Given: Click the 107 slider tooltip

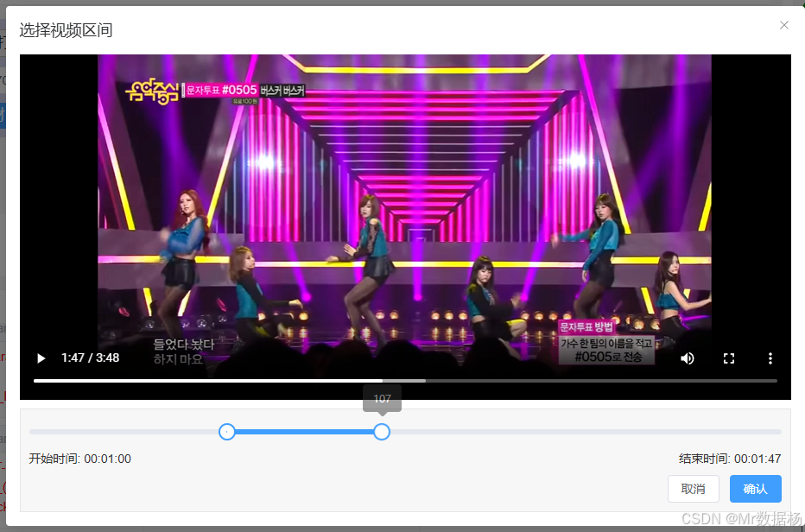Looking at the screenshot, I should tap(382, 398).
